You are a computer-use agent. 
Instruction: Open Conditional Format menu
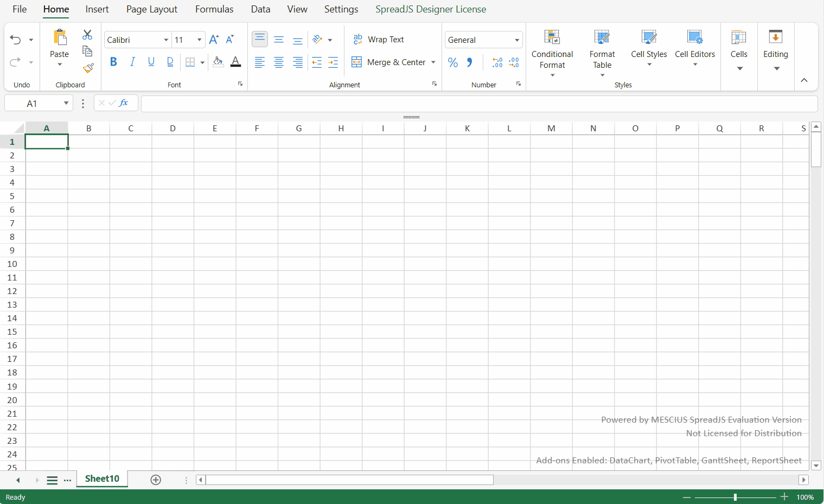(x=552, y=53)
